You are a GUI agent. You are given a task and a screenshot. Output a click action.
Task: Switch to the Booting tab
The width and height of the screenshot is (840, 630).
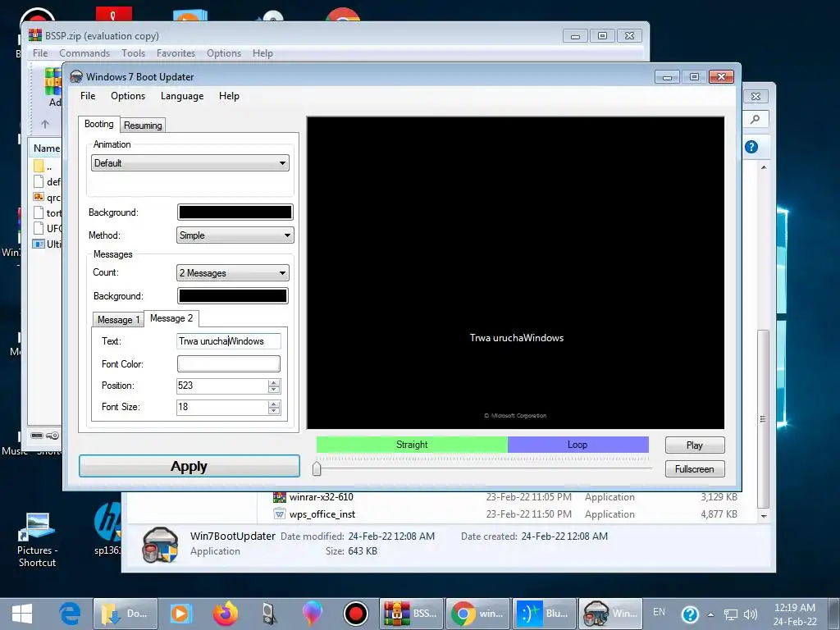tap(99, 124)
